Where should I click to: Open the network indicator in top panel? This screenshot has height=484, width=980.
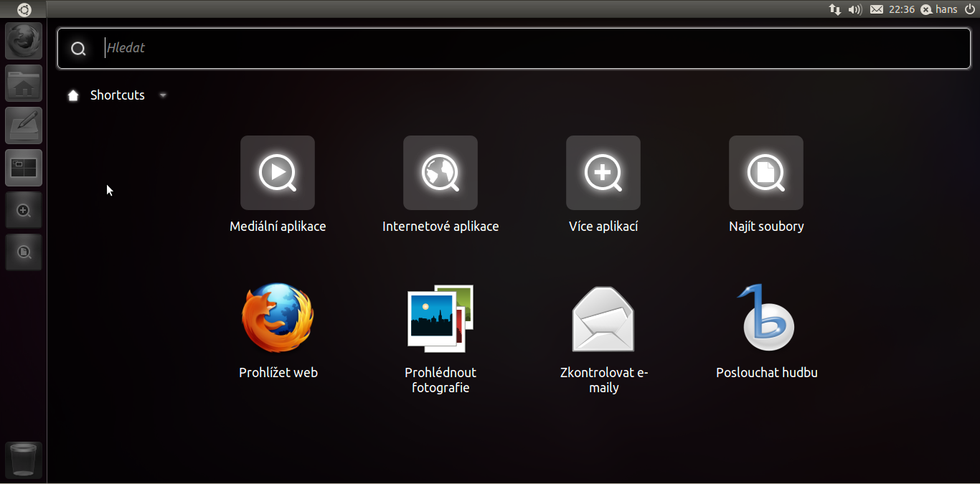coord(835,9)
